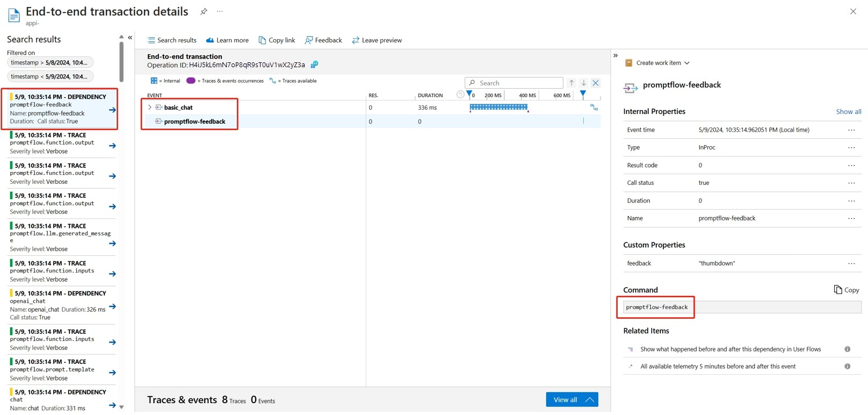Image resolution: width=868 pixels, height=415 pixels.
Task: Open arrow for promptflow-feedback dependency result
Action: [x=112, y=110]
